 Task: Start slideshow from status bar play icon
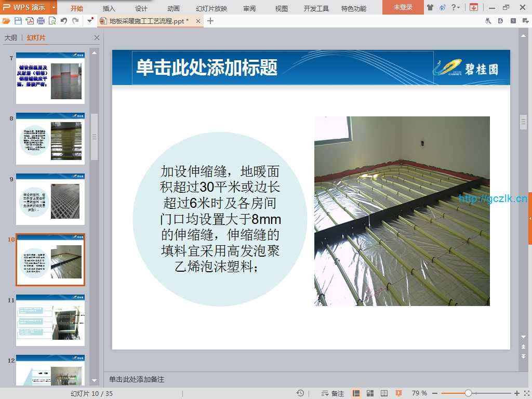398,393
